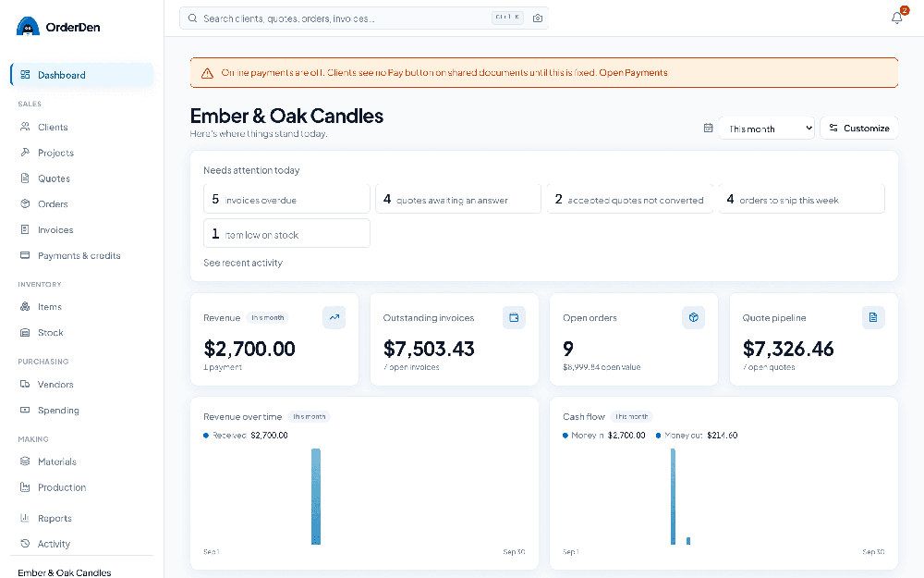This screenshot has width=924, height=578.
Task: Click the Money out legend dot
Action: pos(659,436)
